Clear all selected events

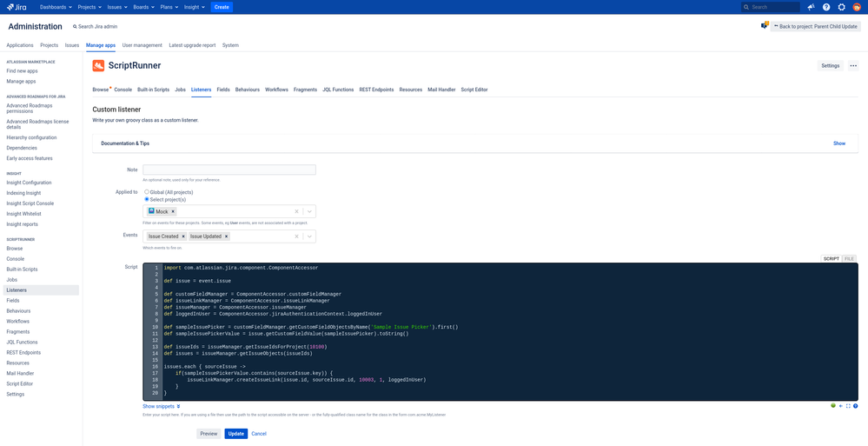296,236
